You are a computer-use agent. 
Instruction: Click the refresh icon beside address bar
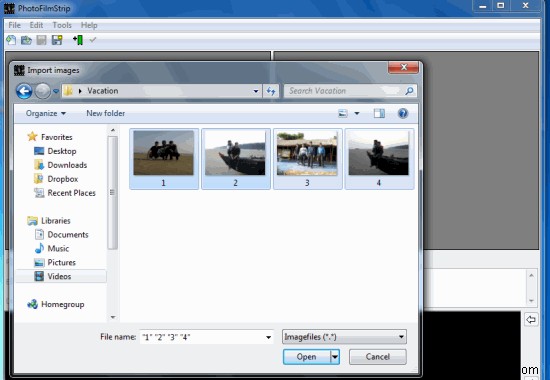click(271, 91)
